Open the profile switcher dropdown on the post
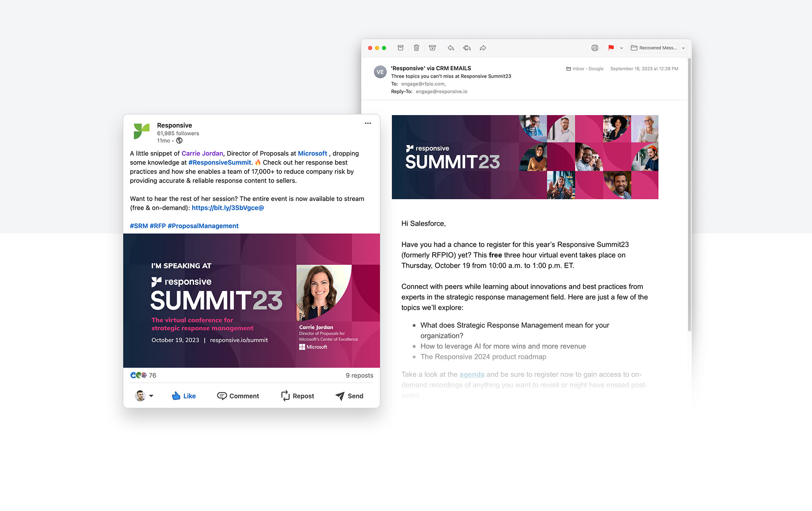The width and height of the screenshot is (812, 511). tap(144, 396)
